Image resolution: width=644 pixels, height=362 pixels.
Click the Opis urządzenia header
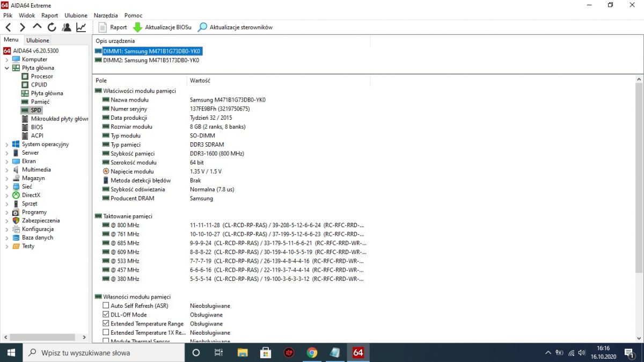[x=231, y=41]
